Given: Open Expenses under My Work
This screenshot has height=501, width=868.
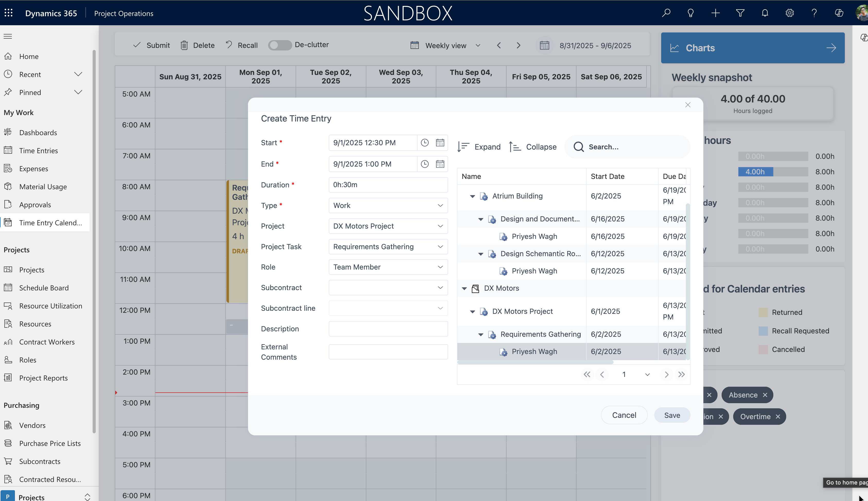Looking at the screenshot, I should pos(33,168).
